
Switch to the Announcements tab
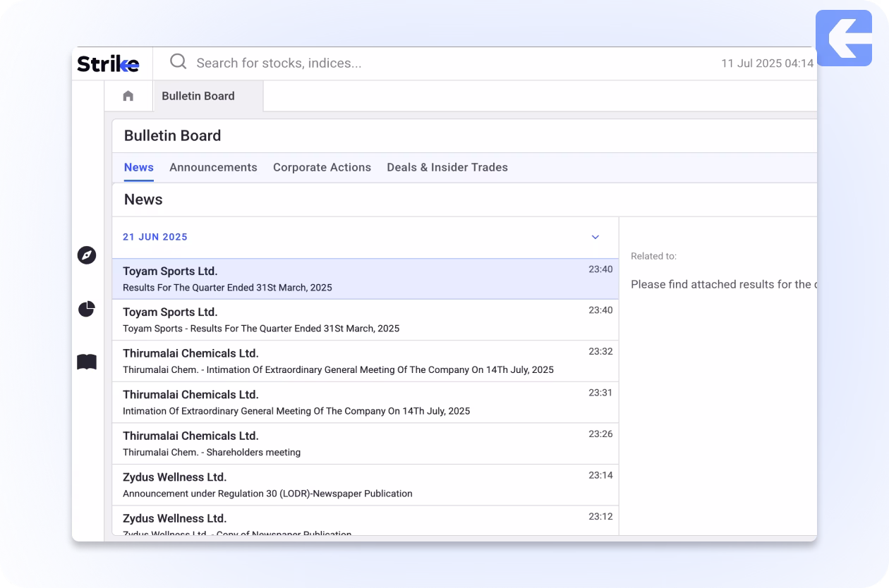click(213, 167)
